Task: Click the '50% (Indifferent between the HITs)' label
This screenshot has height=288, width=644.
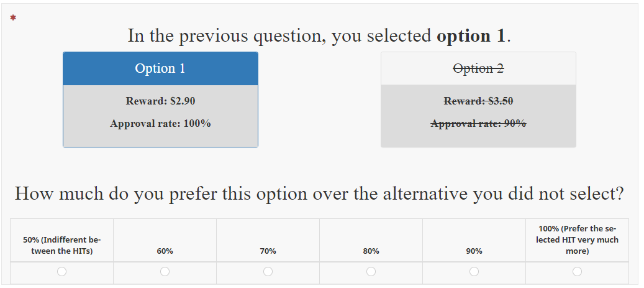Action: click(61, 245)
